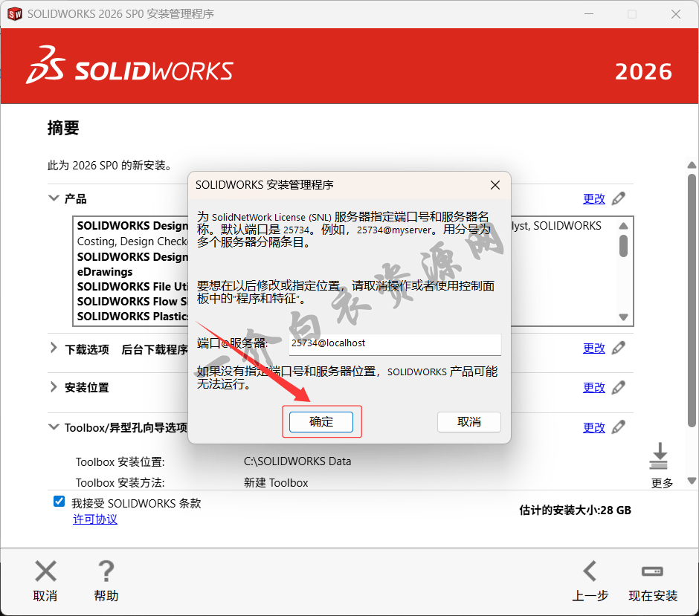Expand the 下载选项 section
Viewport: 699px width, 616px height.
[x=54, y=348]
